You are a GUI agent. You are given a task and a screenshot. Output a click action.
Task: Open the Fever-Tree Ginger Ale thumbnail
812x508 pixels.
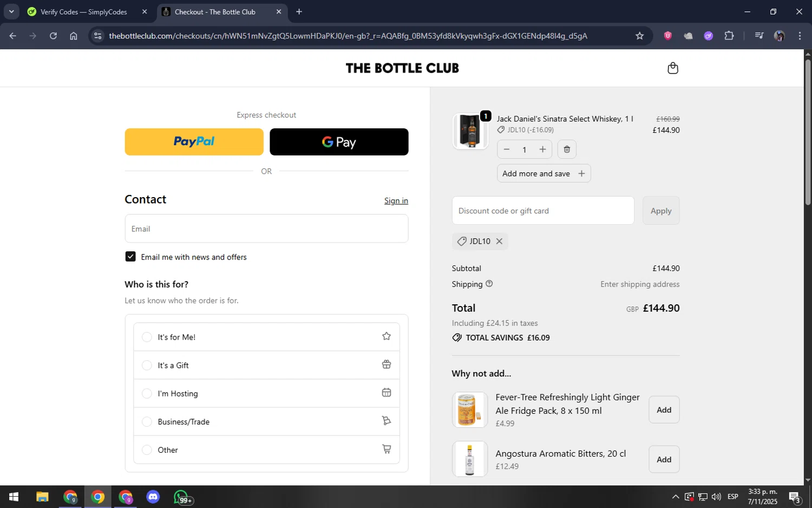(x=470, y=410)
